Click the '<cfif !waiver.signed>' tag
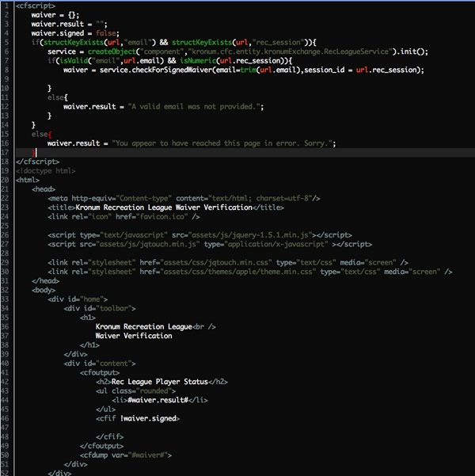The height and width of the screenshot is (476, 475). pyautogui.click(x=138, y=418)
